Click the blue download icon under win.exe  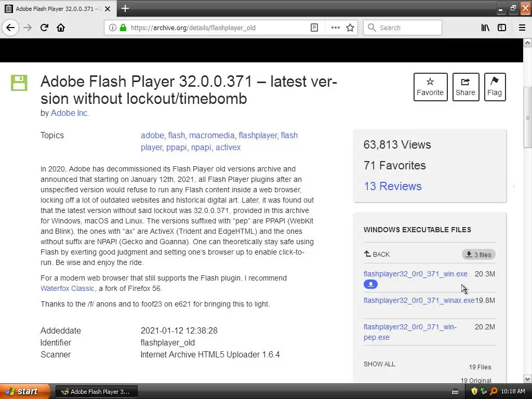click(x=370, y=284)
